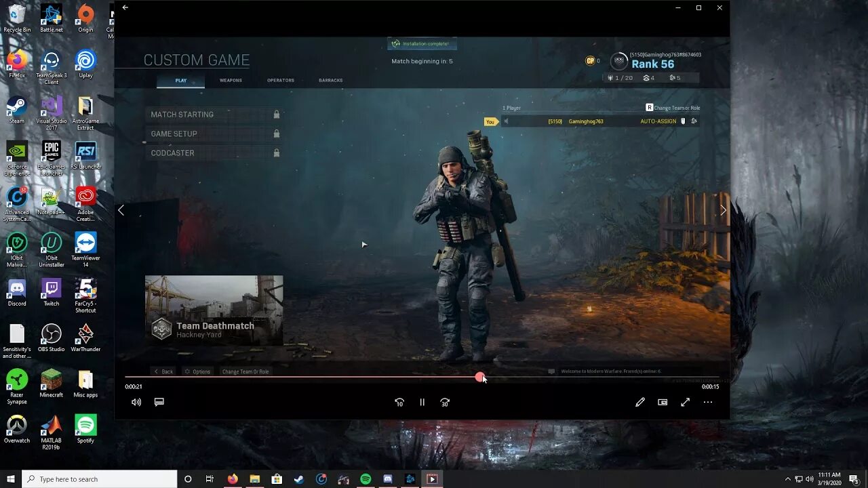Open the GAME SETUP option
This screenshot has height=488, width=868.
[214, 134]
